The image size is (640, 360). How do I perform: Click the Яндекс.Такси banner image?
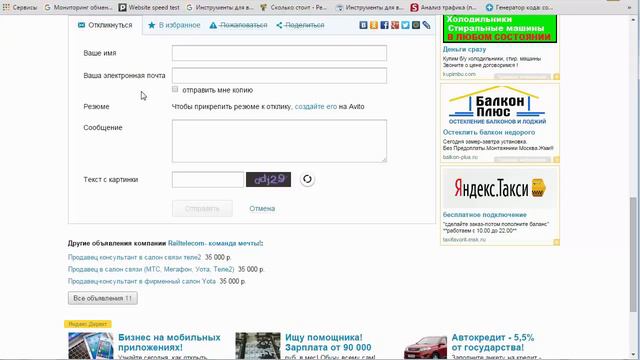click(500, 189)
